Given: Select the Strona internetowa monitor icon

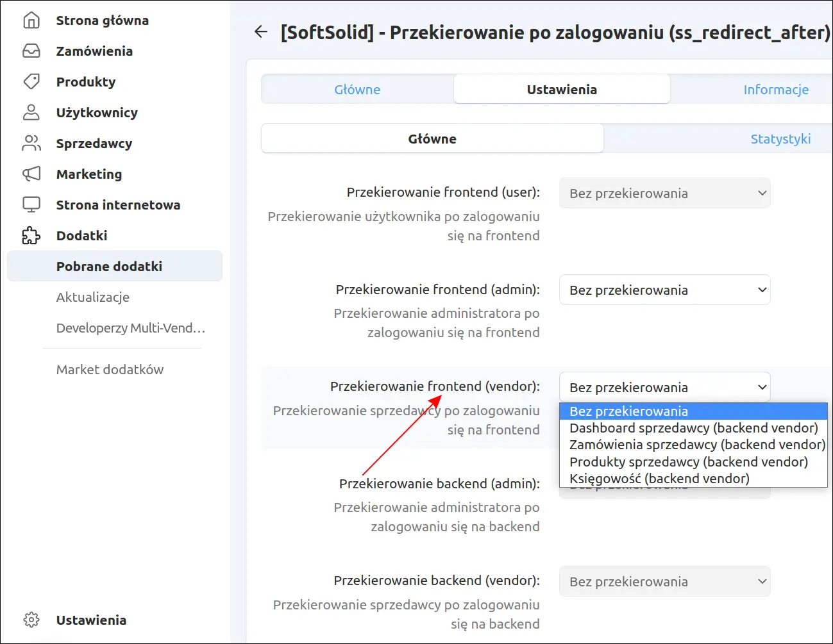Looking at the screenshot, I should [31, 205].
